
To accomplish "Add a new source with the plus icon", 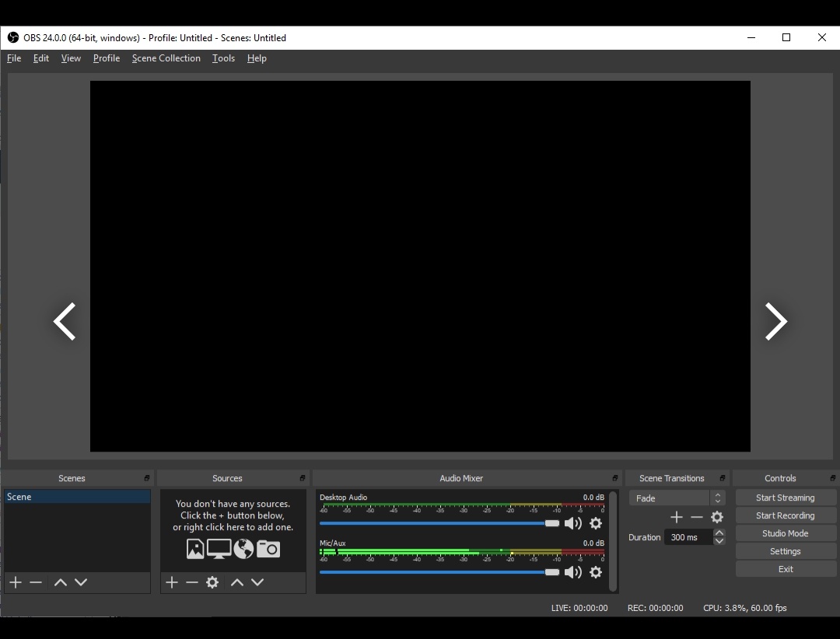I will [171, 582].
